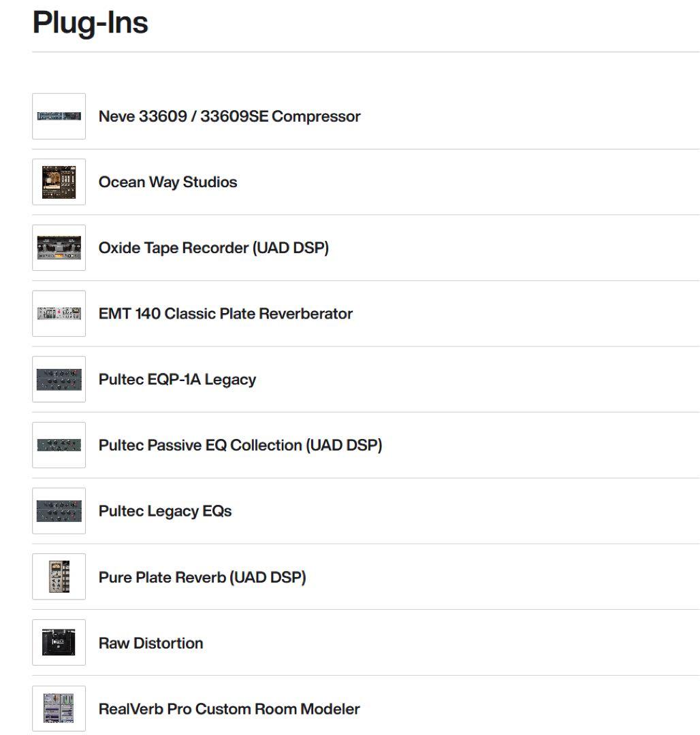Go to the Pultec EQP-1A Legacy page

pyautogui.click(x=177, y=379)
